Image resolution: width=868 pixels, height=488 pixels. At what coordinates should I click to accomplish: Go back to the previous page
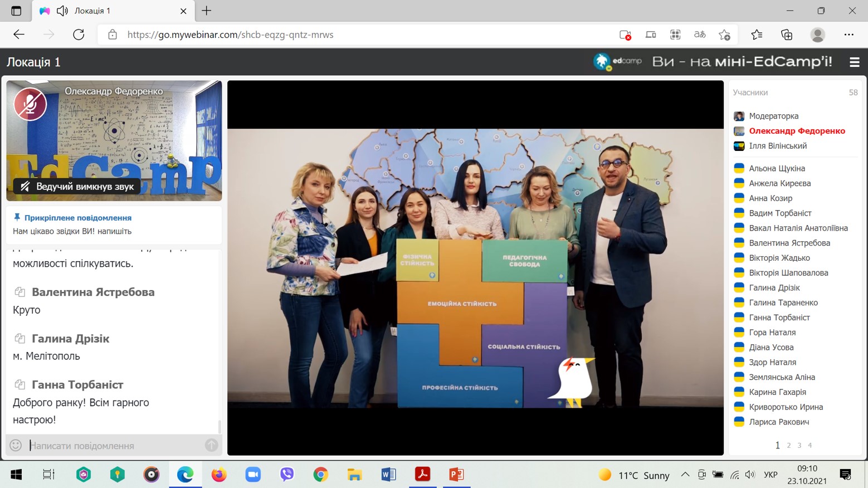click(19, 35)
